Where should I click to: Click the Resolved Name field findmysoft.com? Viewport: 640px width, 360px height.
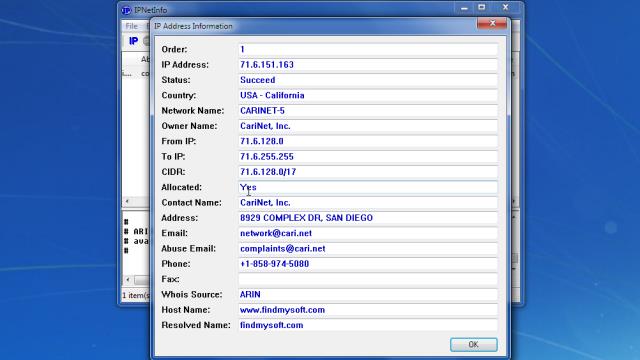coord(368,325)
